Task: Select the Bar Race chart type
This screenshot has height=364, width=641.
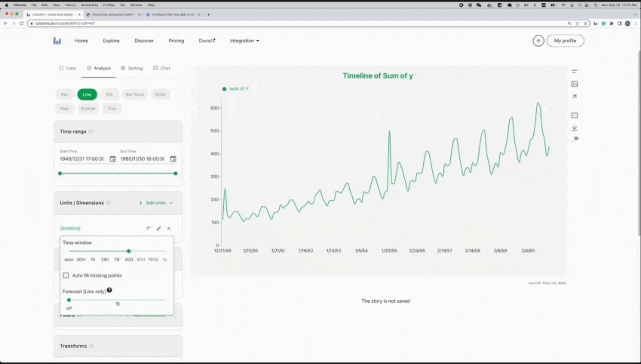Action: [x=134, y=94]
